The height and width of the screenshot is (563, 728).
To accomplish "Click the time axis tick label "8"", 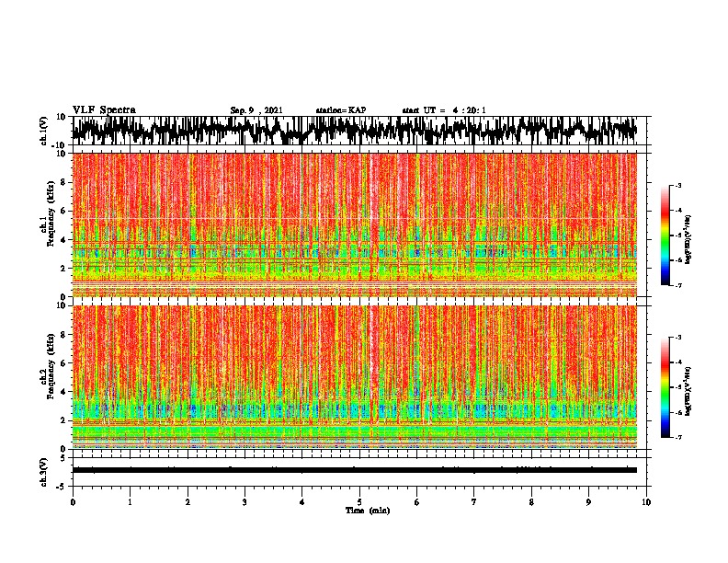I will (531, 502).
